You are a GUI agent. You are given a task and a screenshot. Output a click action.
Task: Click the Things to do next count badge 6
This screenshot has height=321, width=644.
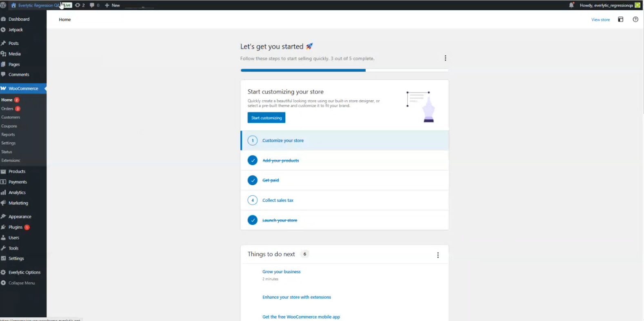[x=304, y=254]
